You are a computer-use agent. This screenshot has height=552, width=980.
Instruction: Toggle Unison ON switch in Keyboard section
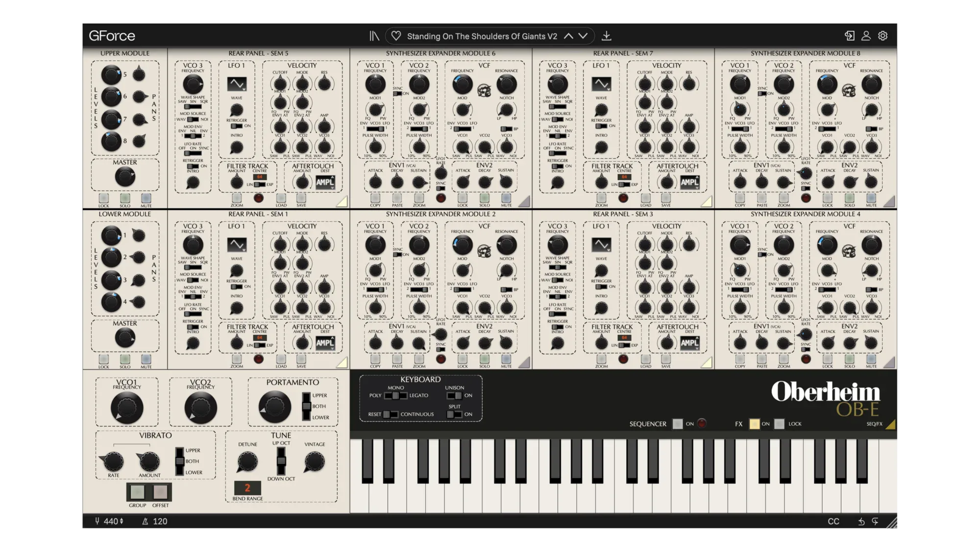pos(454,396)
